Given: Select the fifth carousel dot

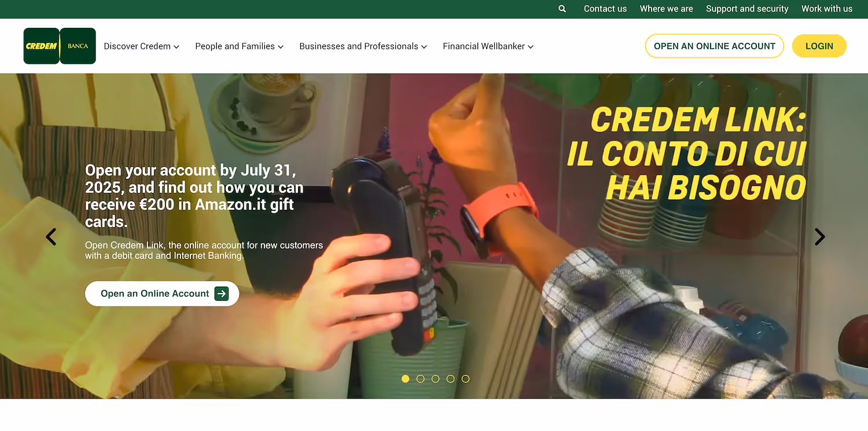Looking at the screenshot, I should coord(465,379).
